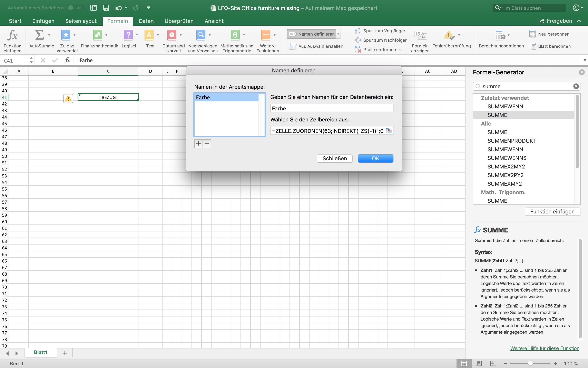The height and width of the screenshot is (368, 588).
Task: Expand the formula bar chevron
Action: coord(585,60)
